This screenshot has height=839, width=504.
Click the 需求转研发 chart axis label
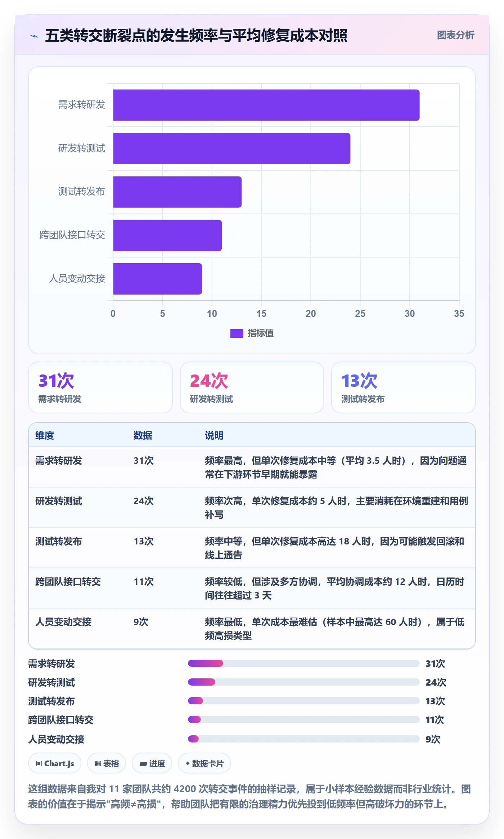pyautogui.click(x=82, y=105)
